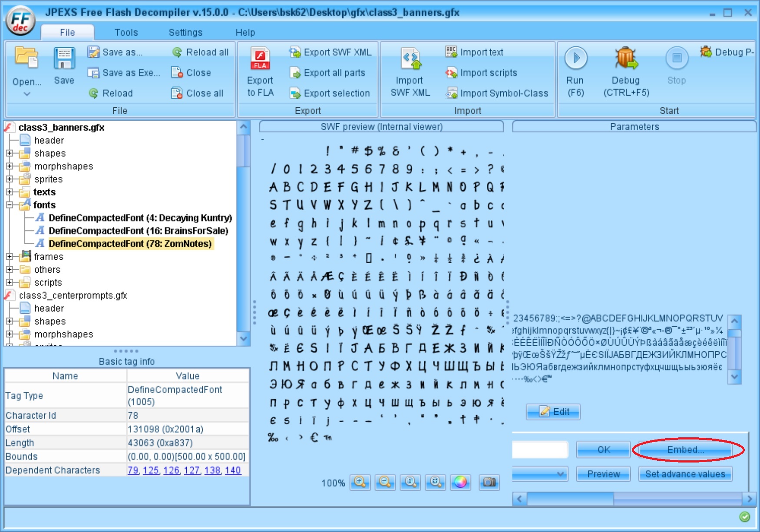Follow dependent character link 125
760x532 pixels.
click(x=151, y=470)
